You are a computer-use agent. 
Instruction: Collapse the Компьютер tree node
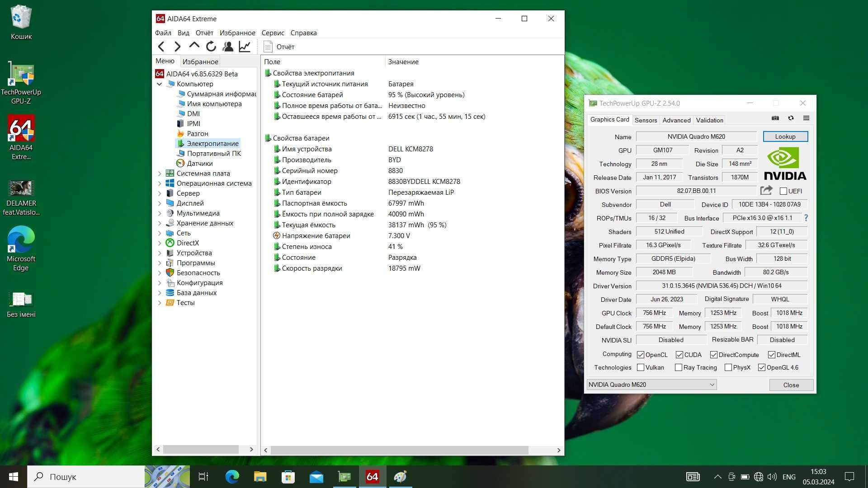coord(159,84)
